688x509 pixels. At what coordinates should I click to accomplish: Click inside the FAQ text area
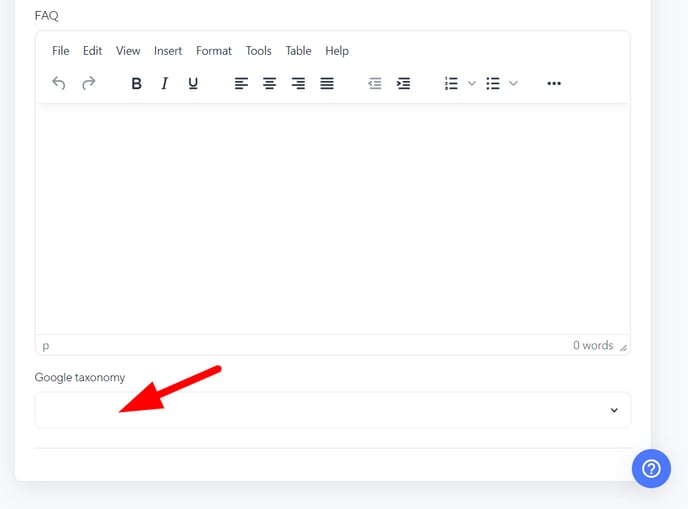332,220
